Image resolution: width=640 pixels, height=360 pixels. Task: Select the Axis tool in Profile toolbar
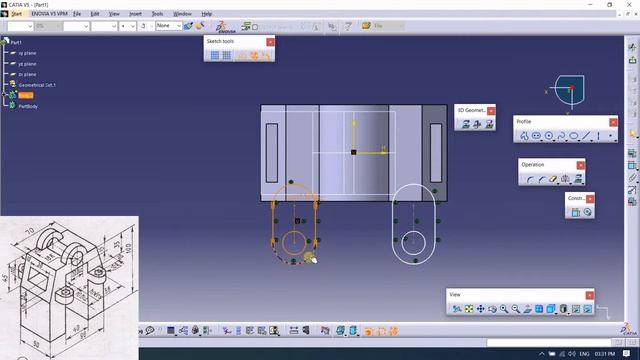point(598,136)
